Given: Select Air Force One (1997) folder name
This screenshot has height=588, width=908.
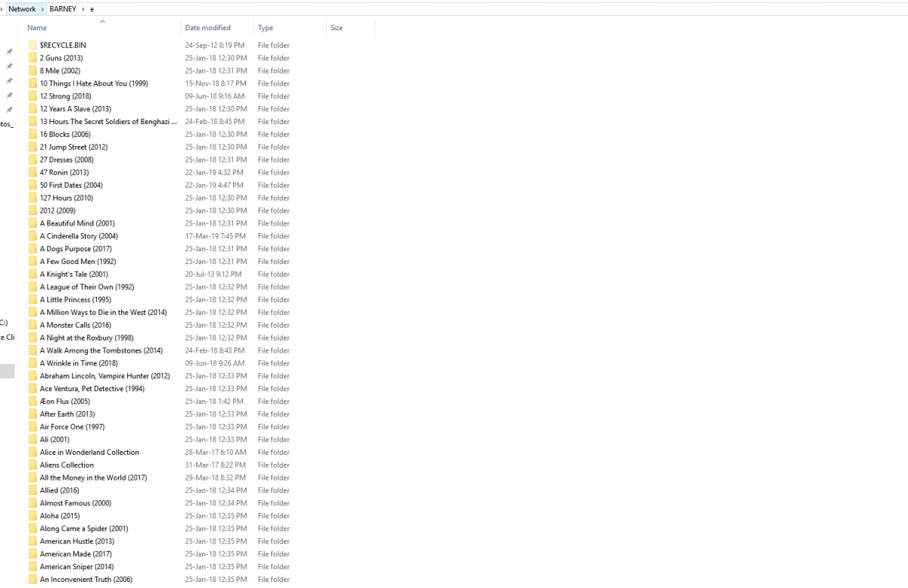Looking at the screenshot, I should point(72,427).
